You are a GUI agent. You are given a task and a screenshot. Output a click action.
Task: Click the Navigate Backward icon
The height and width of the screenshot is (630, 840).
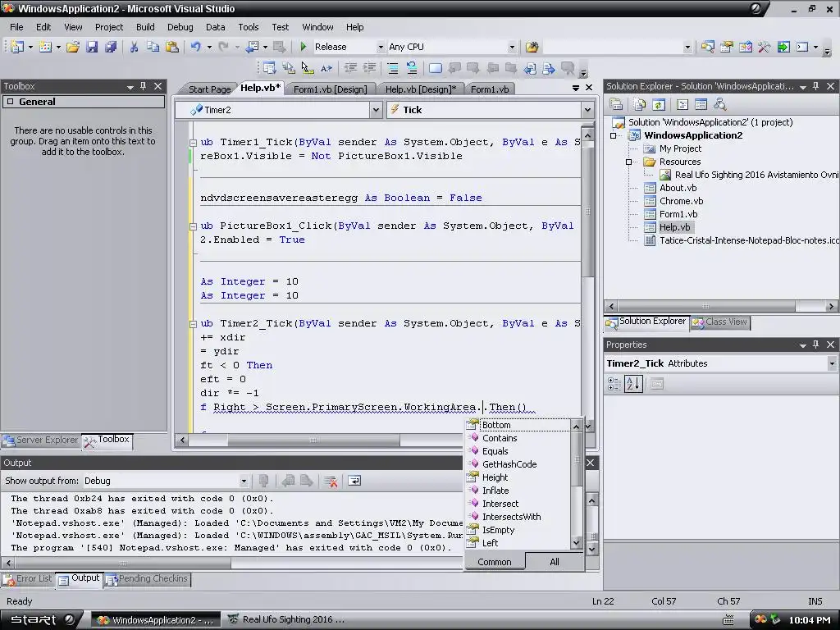coord(253,47)
